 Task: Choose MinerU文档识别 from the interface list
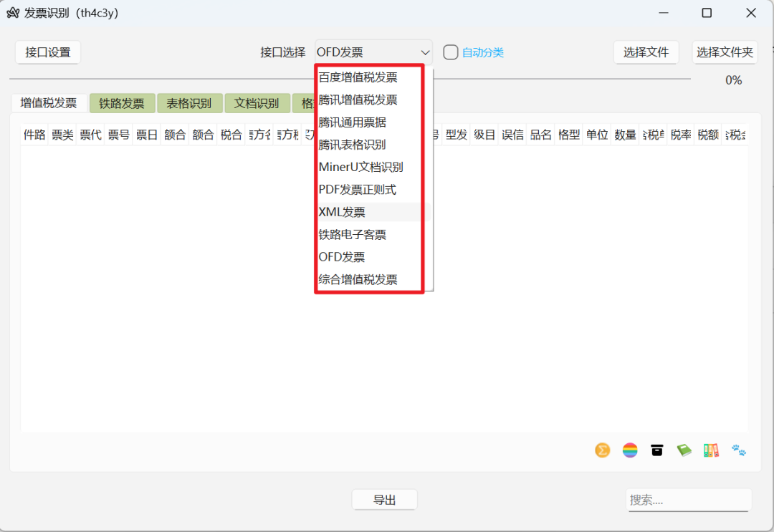pos(362,167)
